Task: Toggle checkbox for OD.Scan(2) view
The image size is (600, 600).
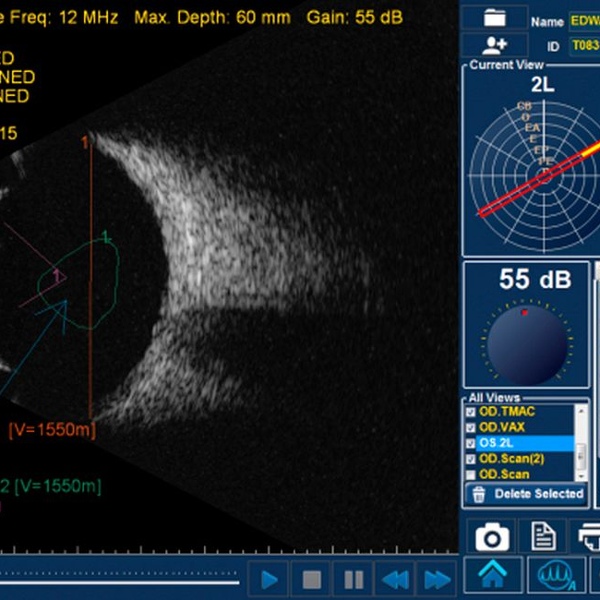Action: pyautogui.click(x=470, y=459)
